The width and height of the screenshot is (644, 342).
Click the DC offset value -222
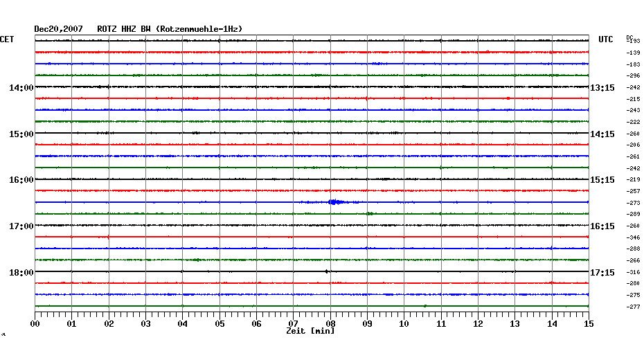(633, 122)
